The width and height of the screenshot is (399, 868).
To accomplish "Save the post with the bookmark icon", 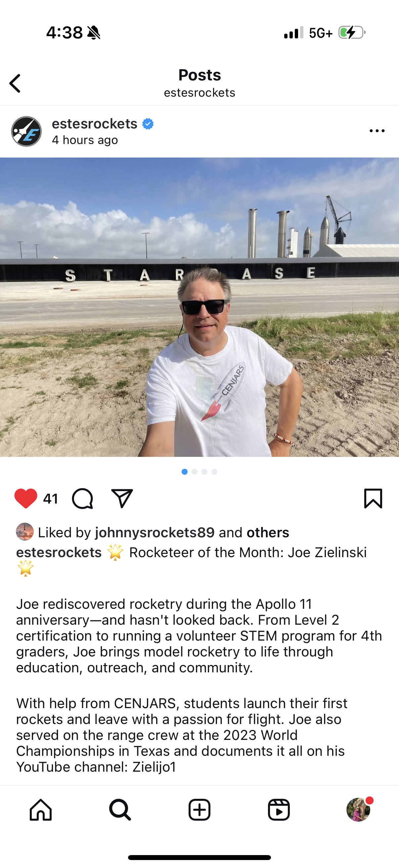I will tap(373, 498).
